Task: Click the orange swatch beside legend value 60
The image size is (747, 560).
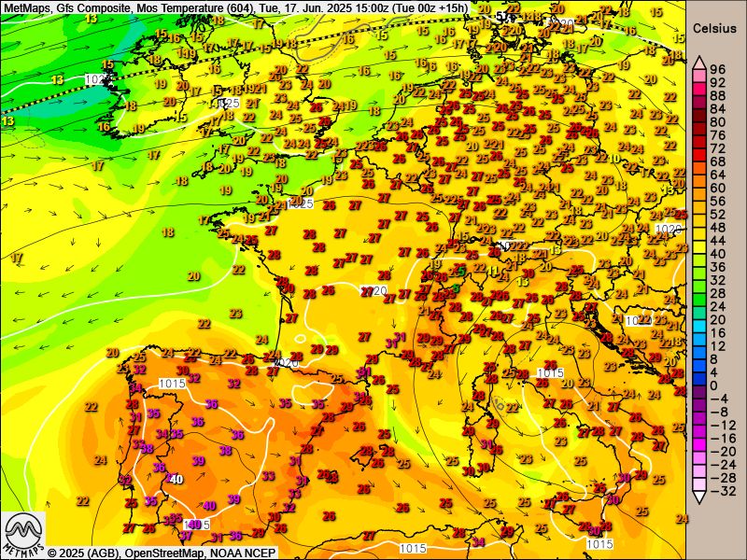Action: click(698, 188)
